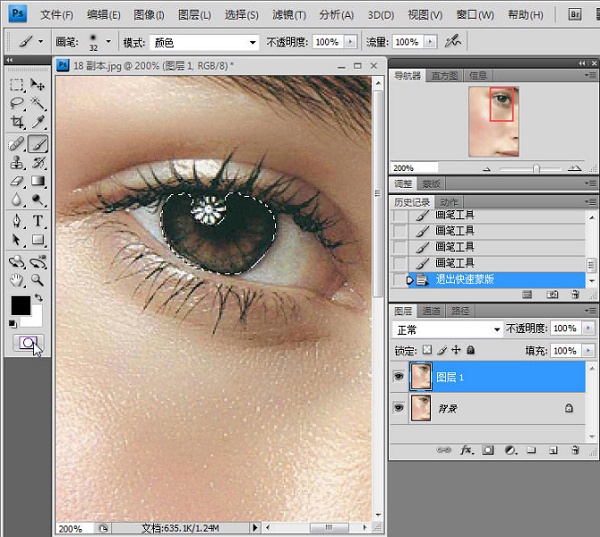
Task: Hide layer 图层 1 eye icon
Action: pos(399,376)
